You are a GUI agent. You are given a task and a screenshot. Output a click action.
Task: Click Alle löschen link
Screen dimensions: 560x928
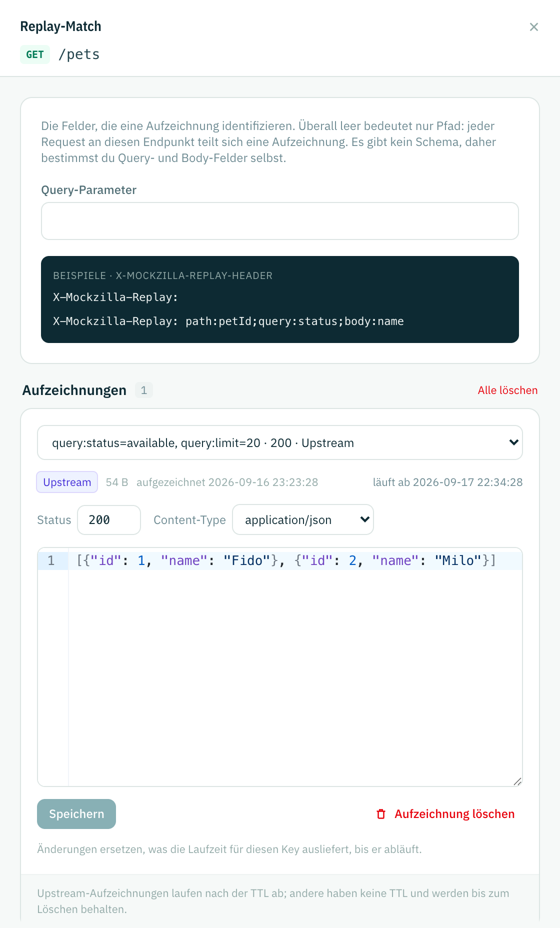pos(507,390)
